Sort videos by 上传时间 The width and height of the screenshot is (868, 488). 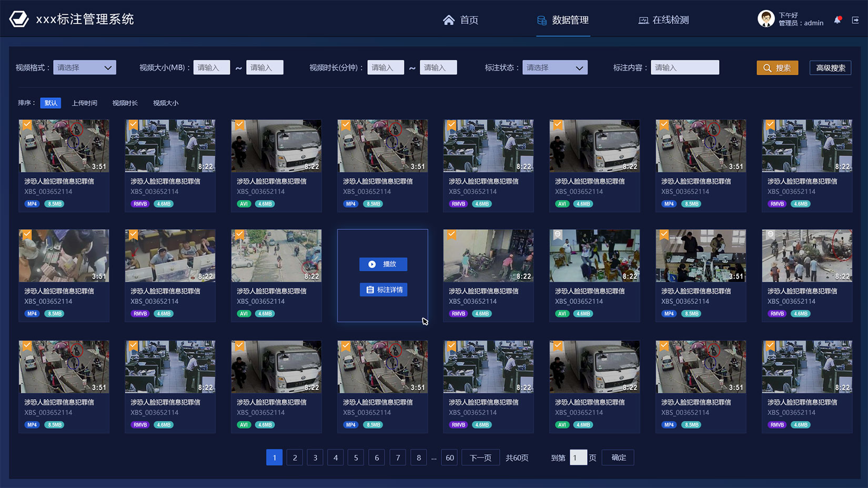[84, 103]
